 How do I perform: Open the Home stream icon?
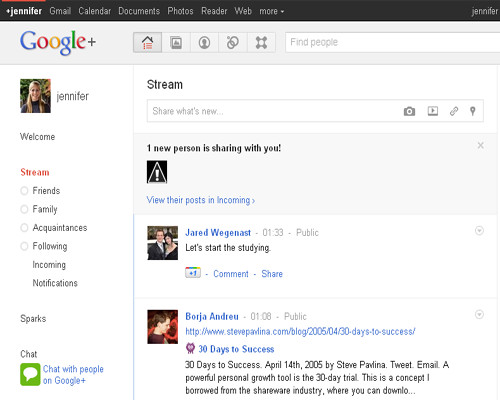(148, 42)
